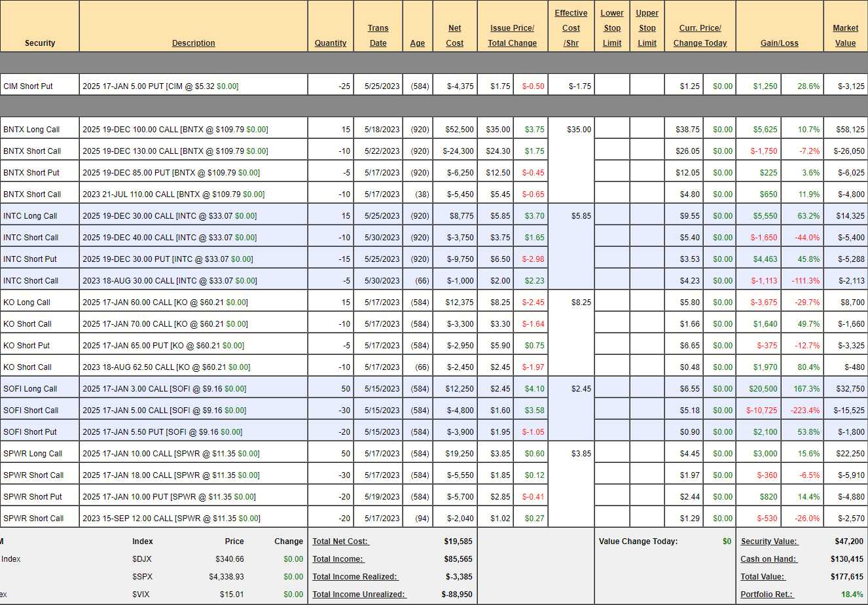The height and width of the screenshot is (605, 868).
Task: Sort by Net Cost column header
Action: click(454, 36)
